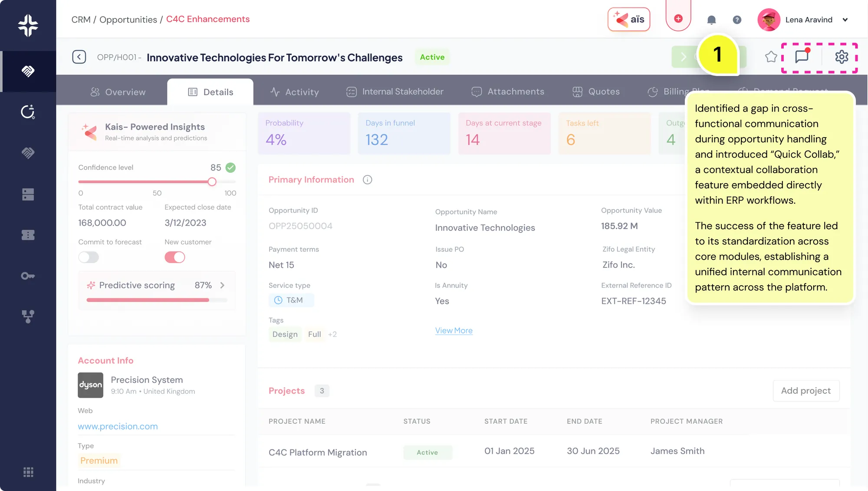Click the View More link
Image resolution: width=868 pixels, height=491 pixels.
[454, 330]
